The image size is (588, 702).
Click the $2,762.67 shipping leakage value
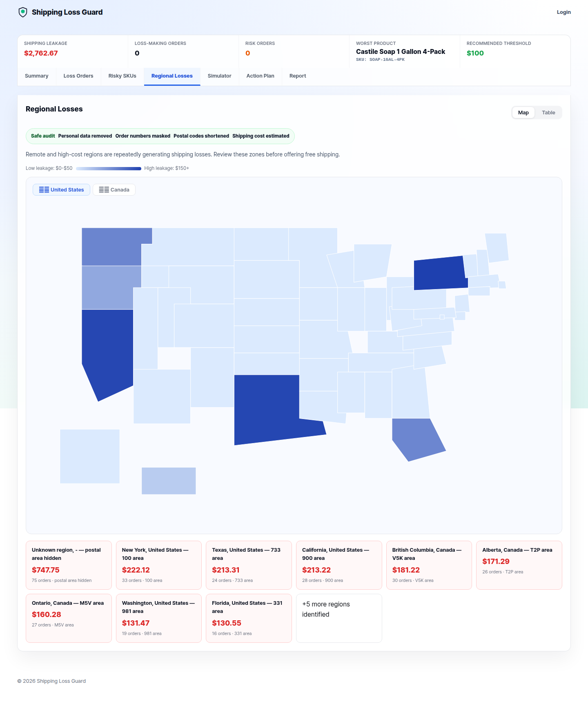41,53
